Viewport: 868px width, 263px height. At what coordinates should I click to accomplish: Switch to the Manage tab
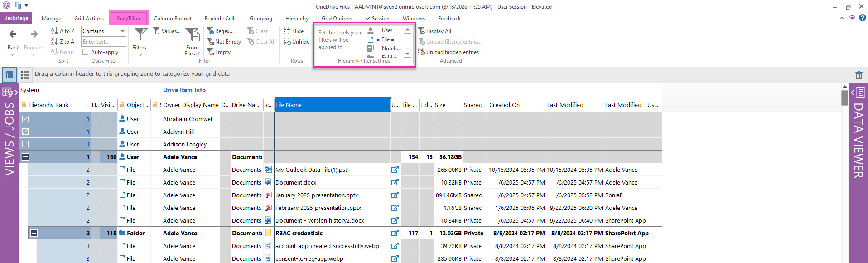(x=51, y=19)
